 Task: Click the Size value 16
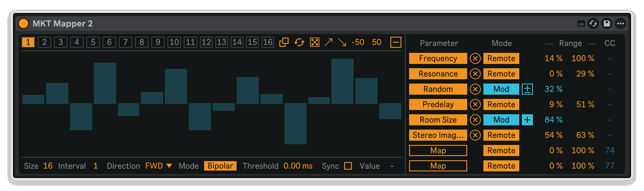coord(48,166)
